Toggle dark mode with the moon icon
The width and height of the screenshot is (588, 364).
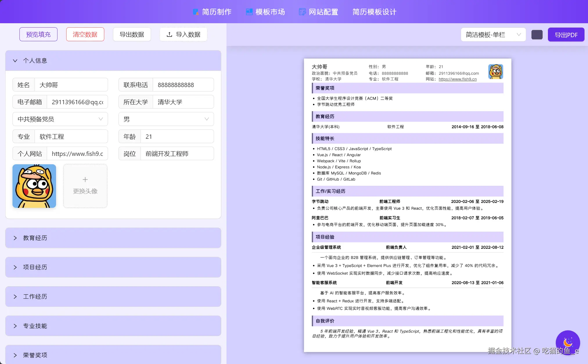[568, 342]
